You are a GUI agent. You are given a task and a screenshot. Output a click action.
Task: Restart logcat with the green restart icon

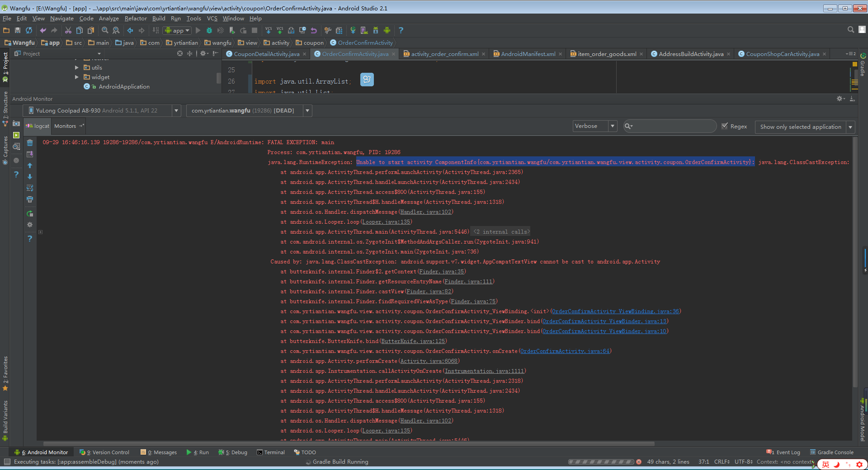[x=30, y=213]
